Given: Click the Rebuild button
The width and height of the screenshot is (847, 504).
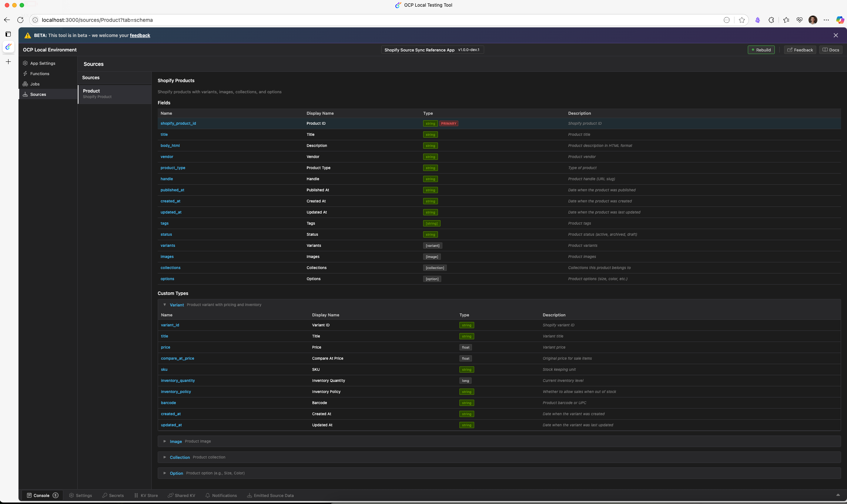Looking at the screenshot, I should point(761,50).
